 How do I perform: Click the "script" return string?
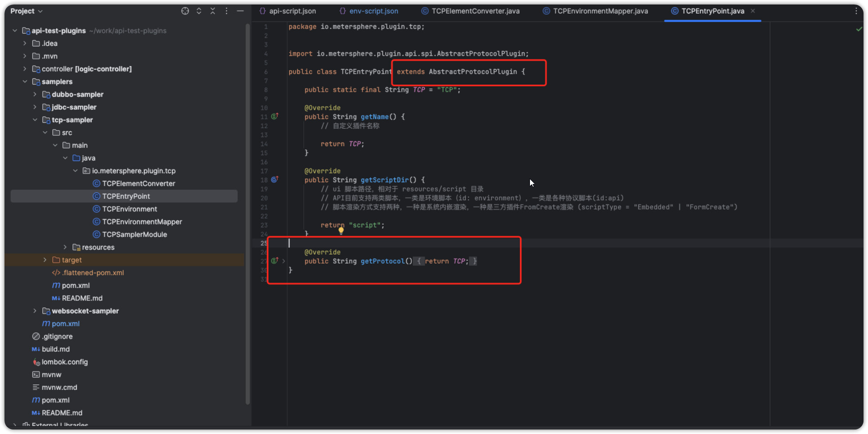point(365,225)
